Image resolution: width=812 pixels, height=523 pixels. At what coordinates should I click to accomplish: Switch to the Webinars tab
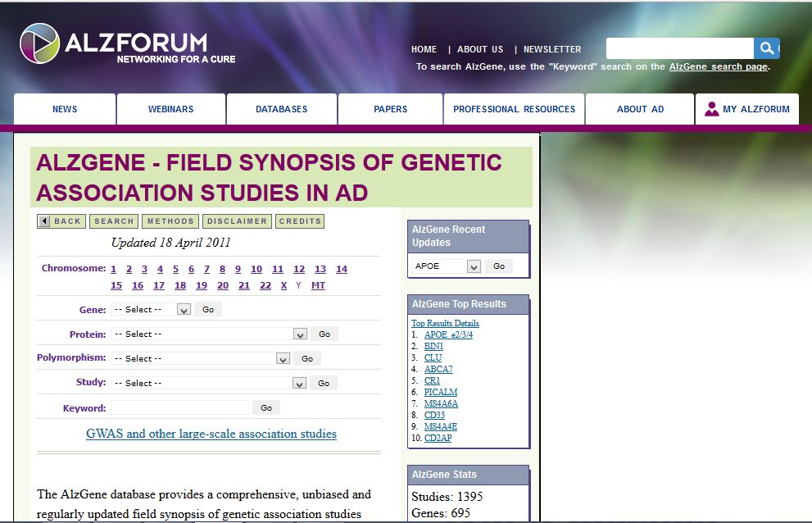pos(170,109)
